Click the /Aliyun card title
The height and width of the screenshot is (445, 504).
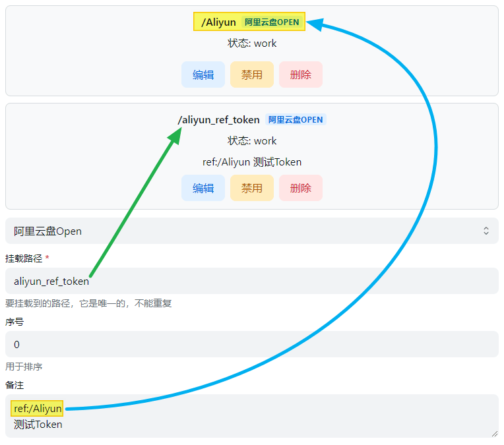[218, 22]
